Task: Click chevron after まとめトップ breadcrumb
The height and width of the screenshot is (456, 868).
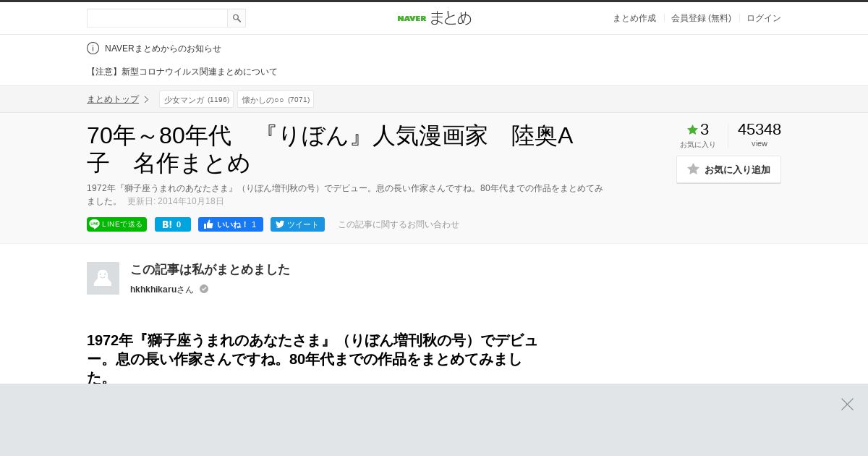Action: tap(146, 99)
